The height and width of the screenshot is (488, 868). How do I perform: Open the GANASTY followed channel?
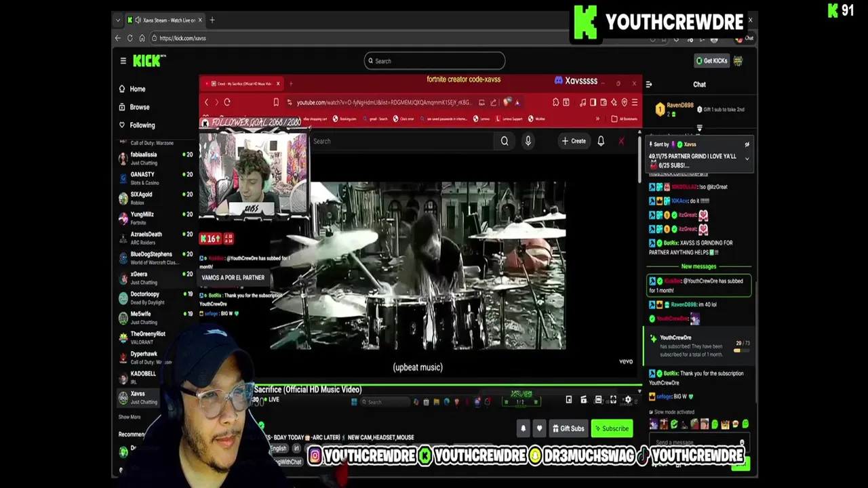[x=155, y=178]
